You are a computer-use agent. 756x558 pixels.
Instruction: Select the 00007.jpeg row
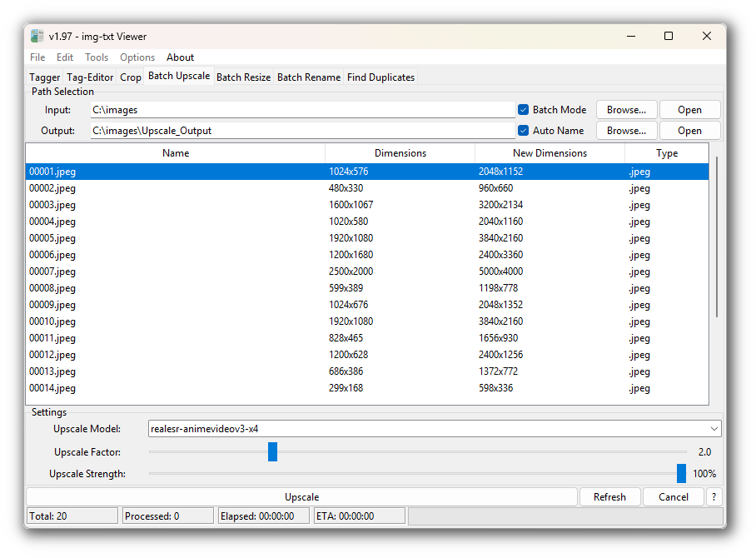(x=367, y=271)
